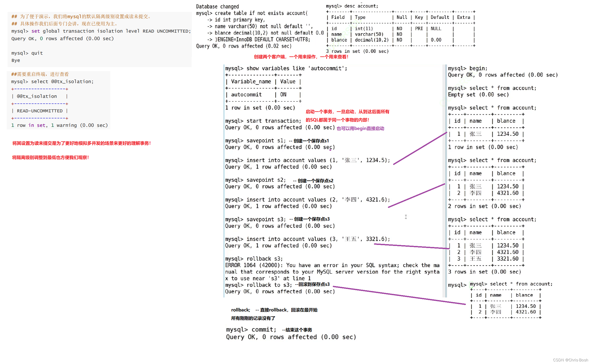Click the insert statement for '李四', 4321.6

click(x=307, y=200)
